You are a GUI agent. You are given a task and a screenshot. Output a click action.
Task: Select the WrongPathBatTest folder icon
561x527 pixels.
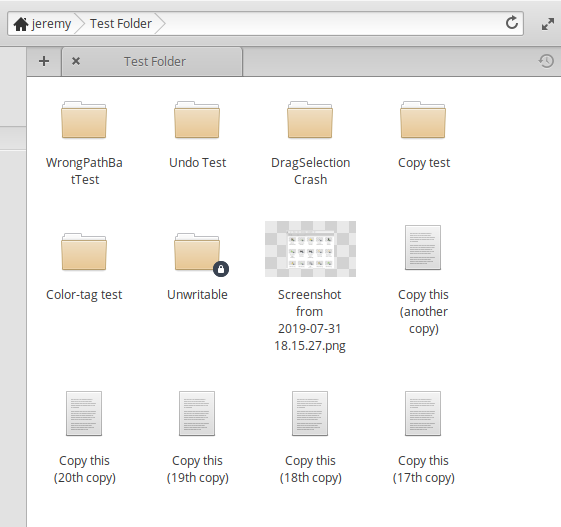(x=84, y=120)
